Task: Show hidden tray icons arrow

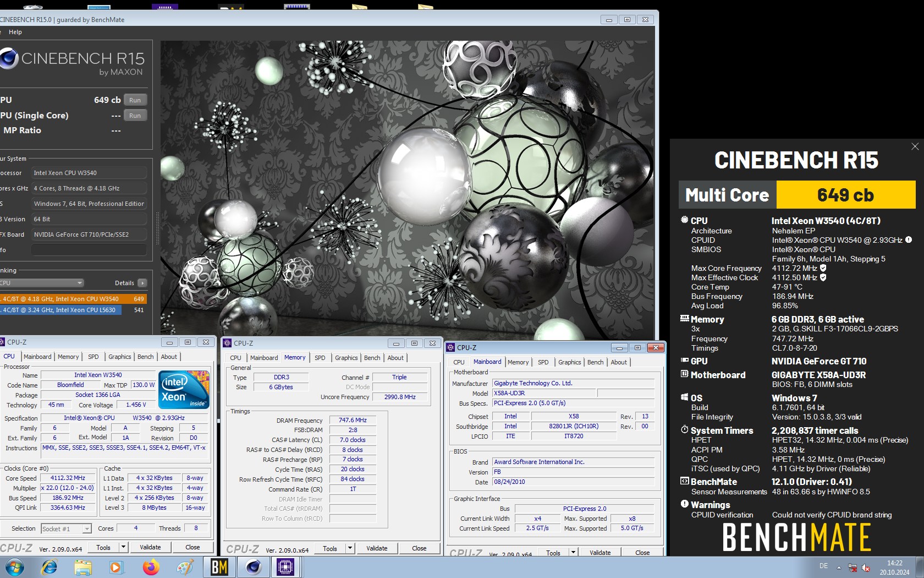Action: [x=839, y=567]
